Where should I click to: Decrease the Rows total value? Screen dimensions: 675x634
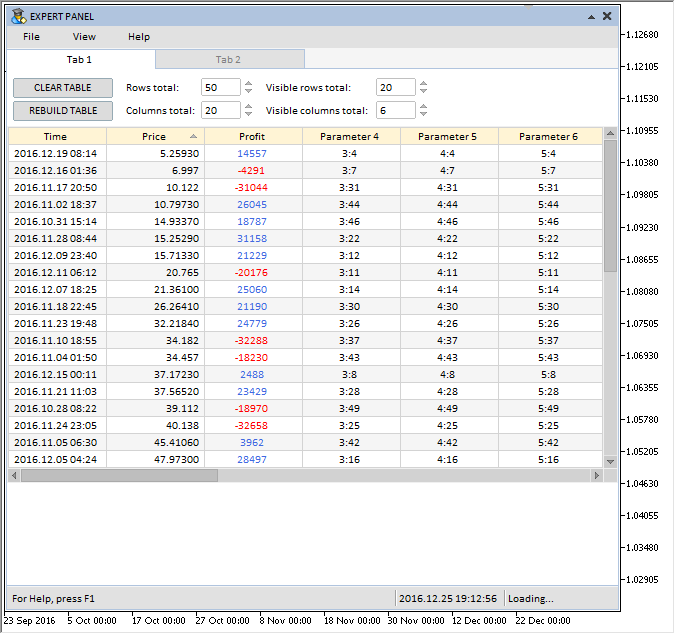click(248, 91)
